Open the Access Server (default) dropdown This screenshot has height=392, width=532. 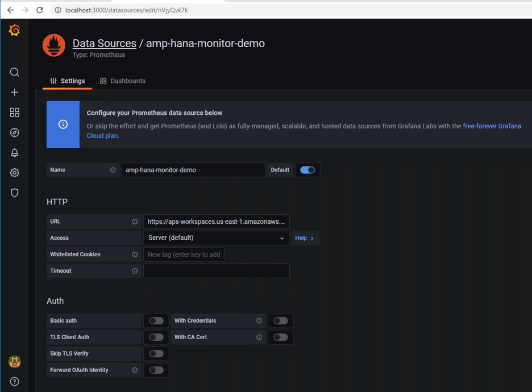tap(217, 238)
